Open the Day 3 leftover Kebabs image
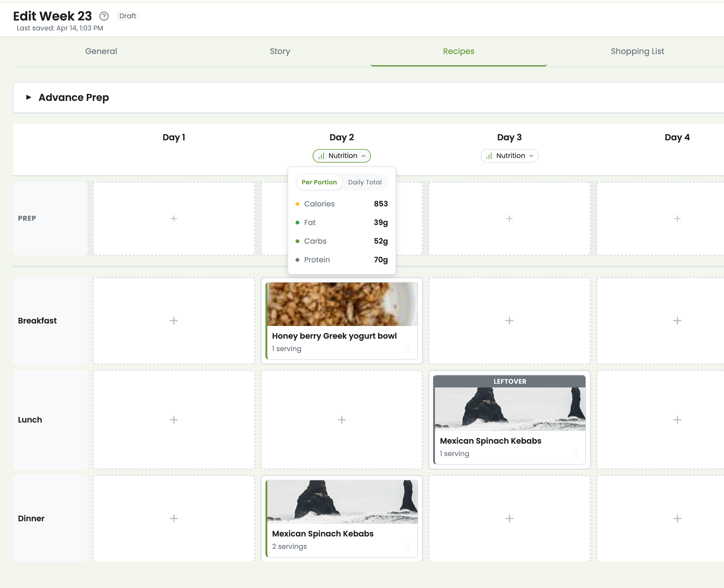This screenshot has height=588, width=724. [510, 409]
